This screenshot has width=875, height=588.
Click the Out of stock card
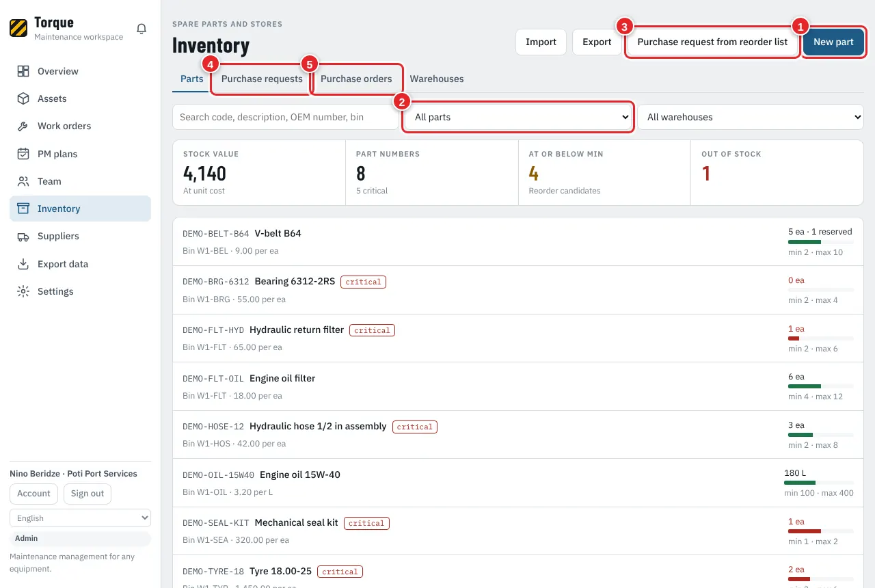tap(777, 173)
